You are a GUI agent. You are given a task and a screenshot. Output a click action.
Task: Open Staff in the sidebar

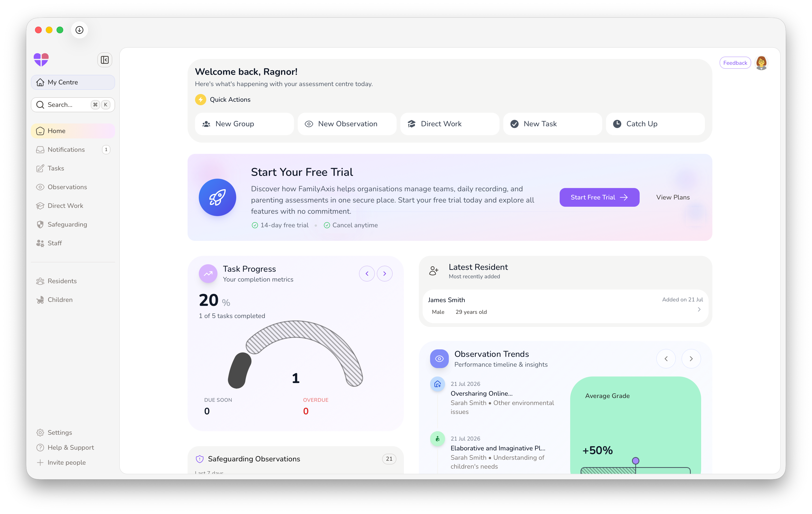73,243
